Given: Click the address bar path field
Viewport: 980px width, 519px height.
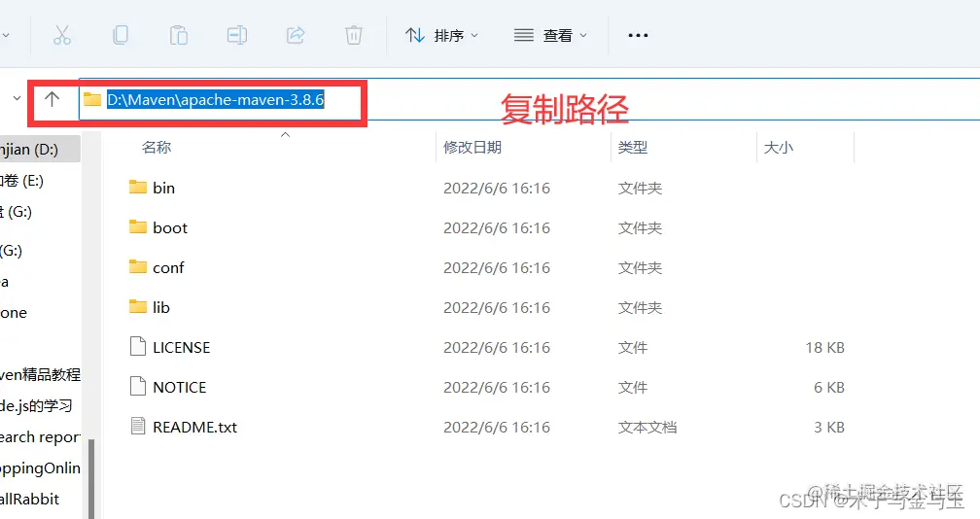Looking at the screenshot, I should click(x=529, y=99).
